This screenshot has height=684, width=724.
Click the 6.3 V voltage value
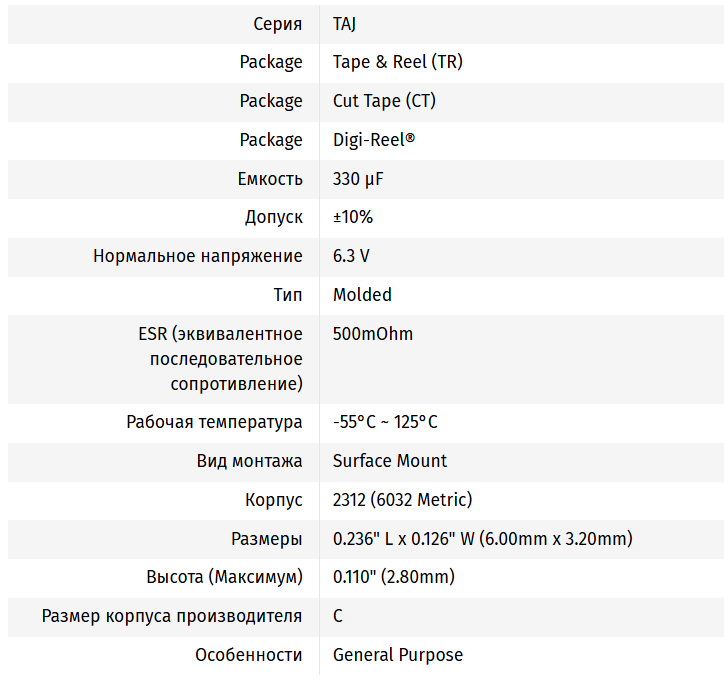[x=351, y=256]
